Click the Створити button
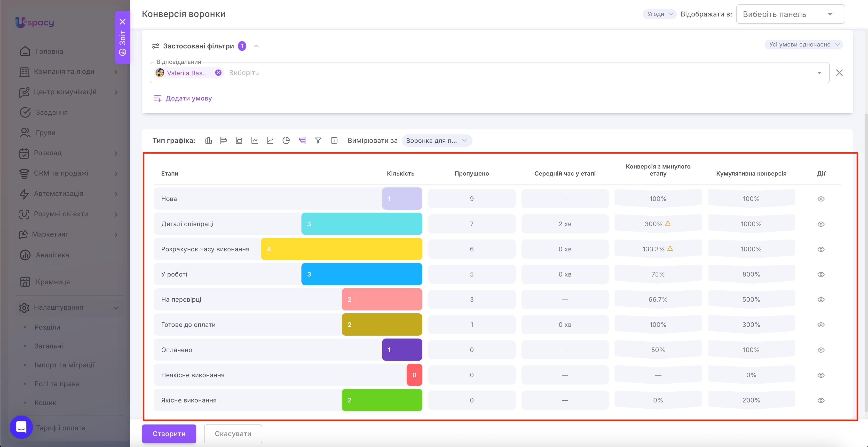Screen dimensions: 868x447 click(169, 433)
